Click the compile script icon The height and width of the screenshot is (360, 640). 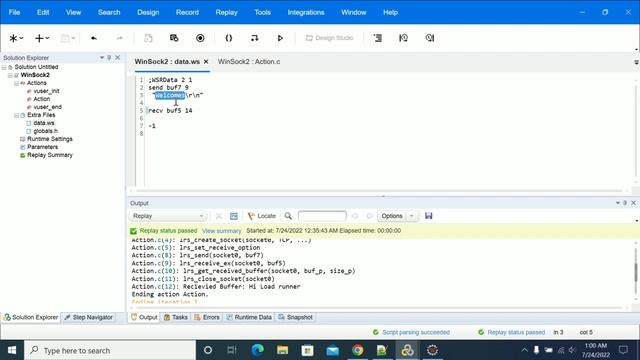254,38
